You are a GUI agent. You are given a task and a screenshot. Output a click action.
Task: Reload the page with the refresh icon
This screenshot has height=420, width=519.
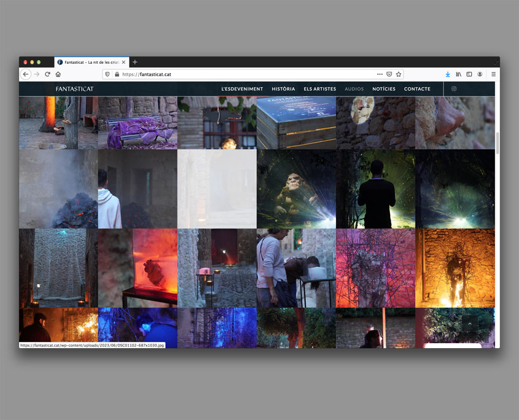tap(47, 74)
